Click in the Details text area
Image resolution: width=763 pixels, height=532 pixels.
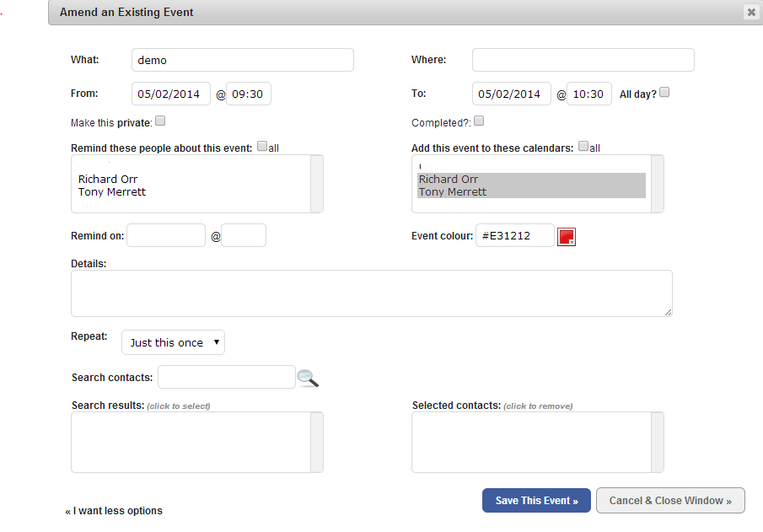(372, 293)
